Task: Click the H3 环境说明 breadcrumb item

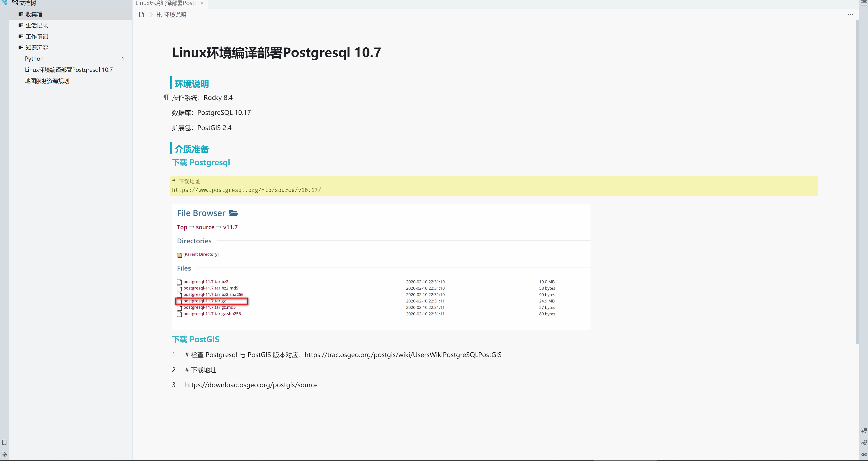Action: [x=171, y=14]
